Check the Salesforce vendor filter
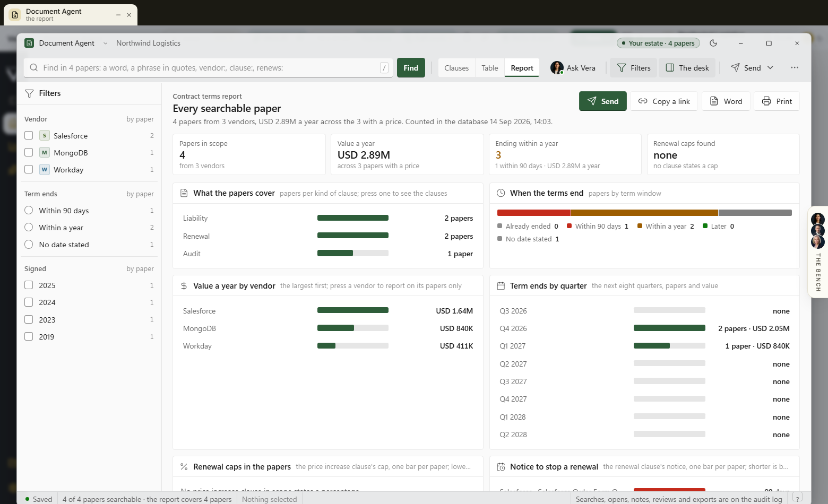Screen dimensions: 828x504 pos(29,135)
